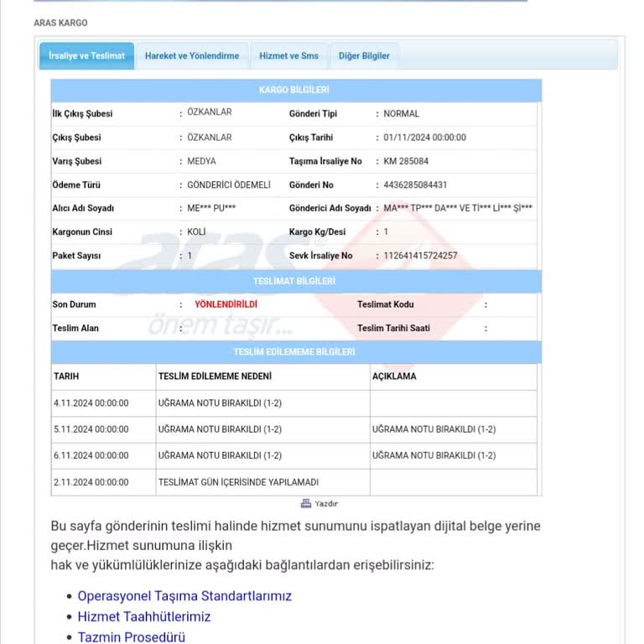
Task: Click TESLİM EDİLEMEME NEDENİ column header
Action: 262,377
